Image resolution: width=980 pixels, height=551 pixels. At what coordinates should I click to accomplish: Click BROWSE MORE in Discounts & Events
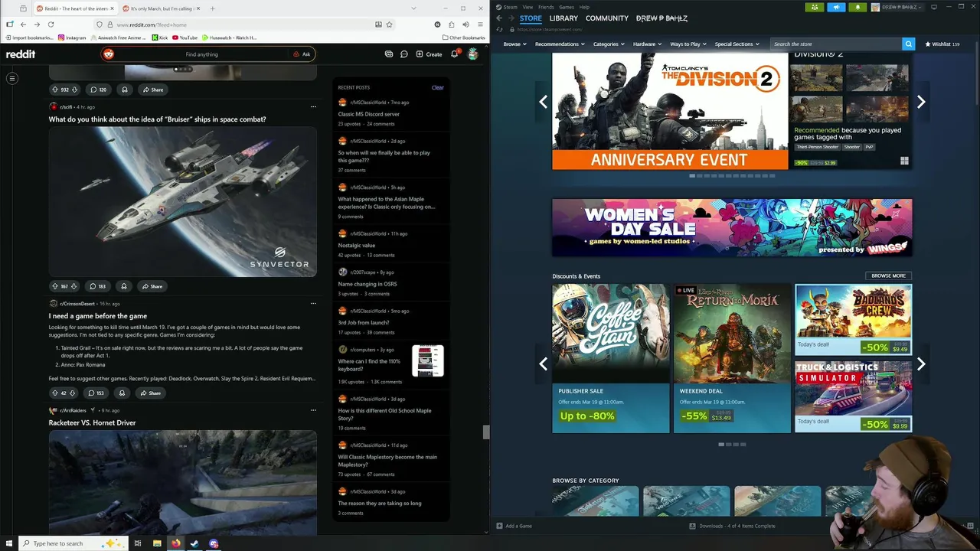888,275
